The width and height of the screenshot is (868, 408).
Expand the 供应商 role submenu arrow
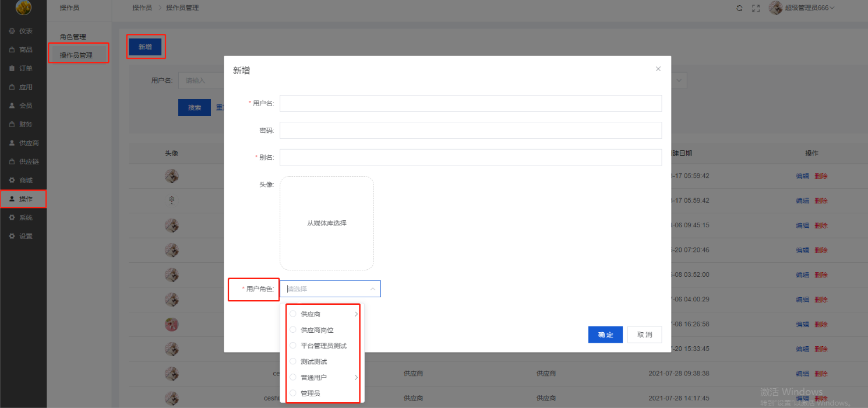(x=356, y=314)
